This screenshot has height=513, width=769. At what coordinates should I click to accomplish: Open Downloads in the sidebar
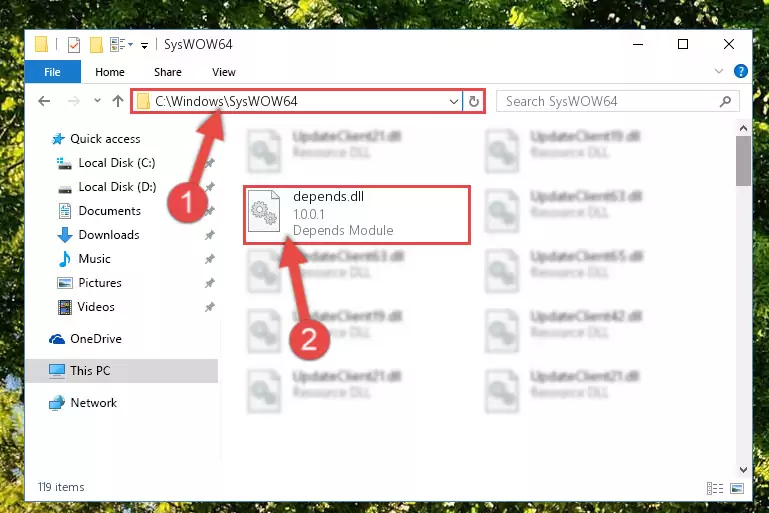click(x=109, y=235)
